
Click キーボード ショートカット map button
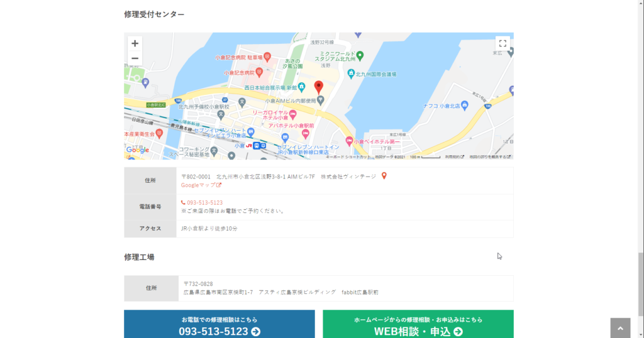click(x=348, y=157)
